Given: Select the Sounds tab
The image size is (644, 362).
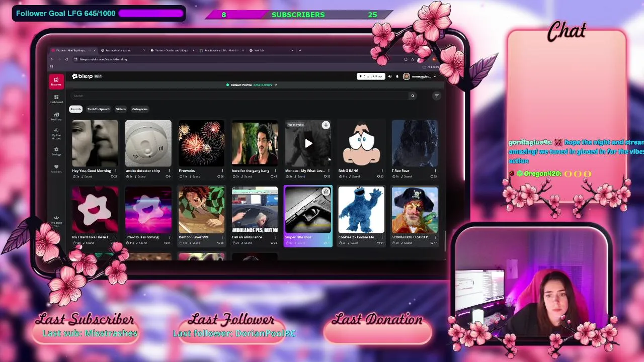Looking at the screenshot, I should pos(75,109).
